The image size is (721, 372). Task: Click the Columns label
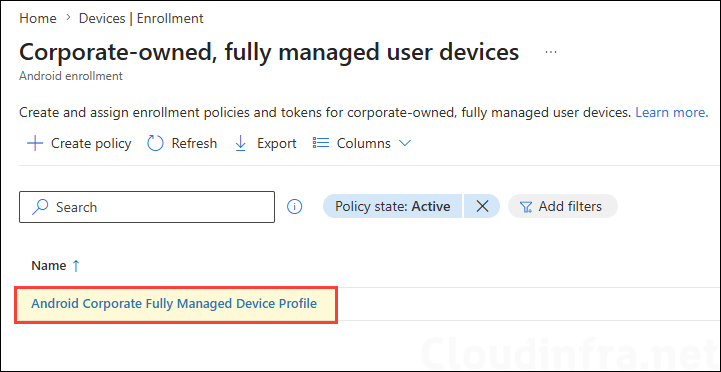click(x=364, y=143)
